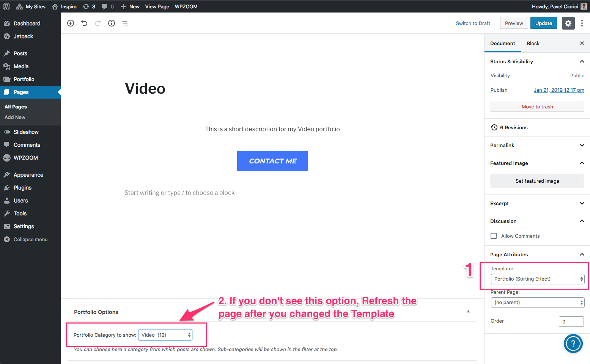Open the WordPress logo menu
590x364 pixels.
tap(6, 6)
